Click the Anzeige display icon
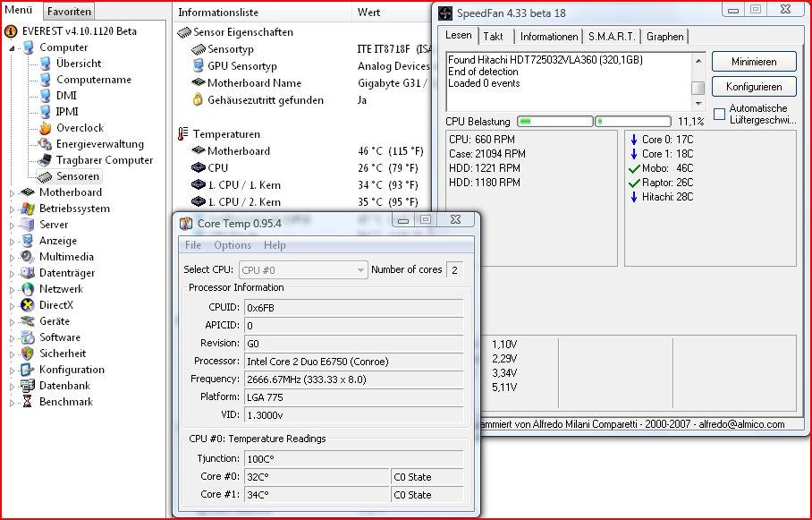Screen dimensions: 812x520 [28, 241]
